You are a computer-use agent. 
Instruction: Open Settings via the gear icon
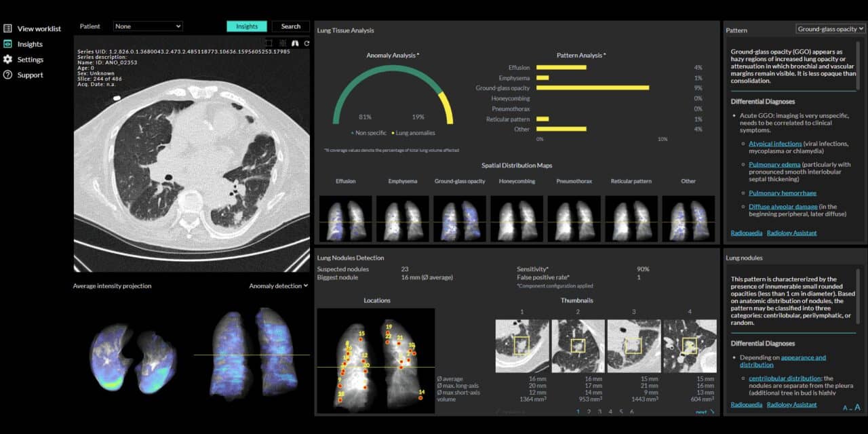point(7,60)
